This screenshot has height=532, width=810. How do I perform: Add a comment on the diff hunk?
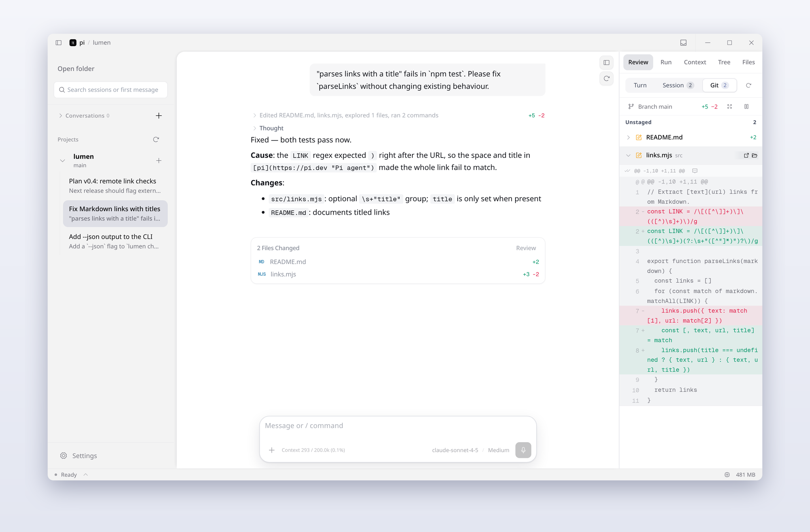(x=695, y=171)
